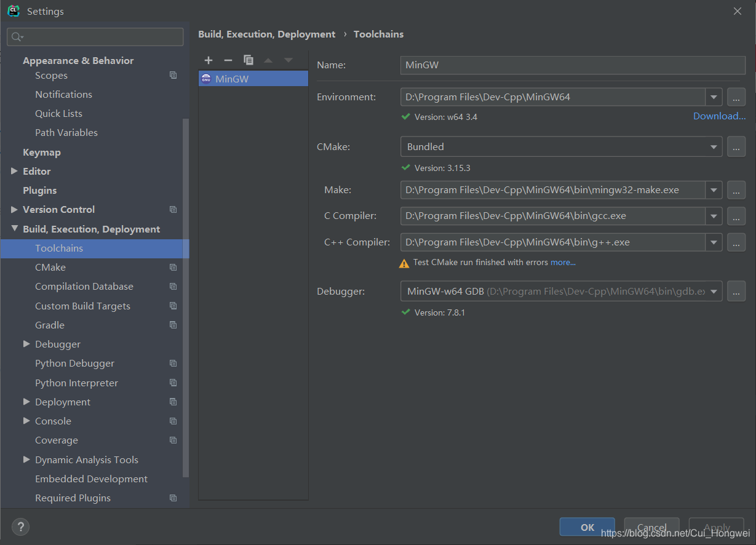Screen dimensions: 756x545
Task: Click project-level icon beside Required Plugins
Action: (x=173, y=498)
